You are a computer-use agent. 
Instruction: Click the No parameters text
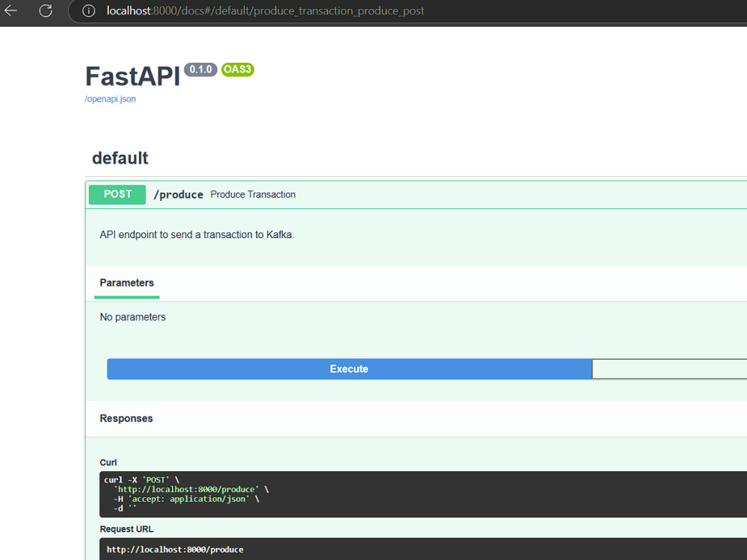(x=133, y=317)
